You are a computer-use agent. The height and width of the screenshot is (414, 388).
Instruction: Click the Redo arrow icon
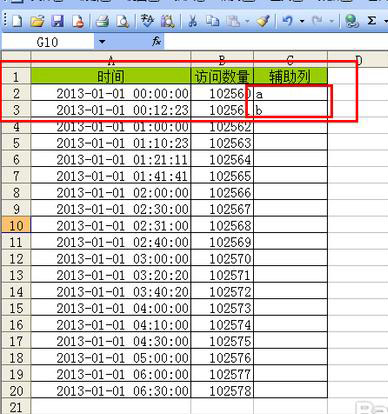click(317, 21)
